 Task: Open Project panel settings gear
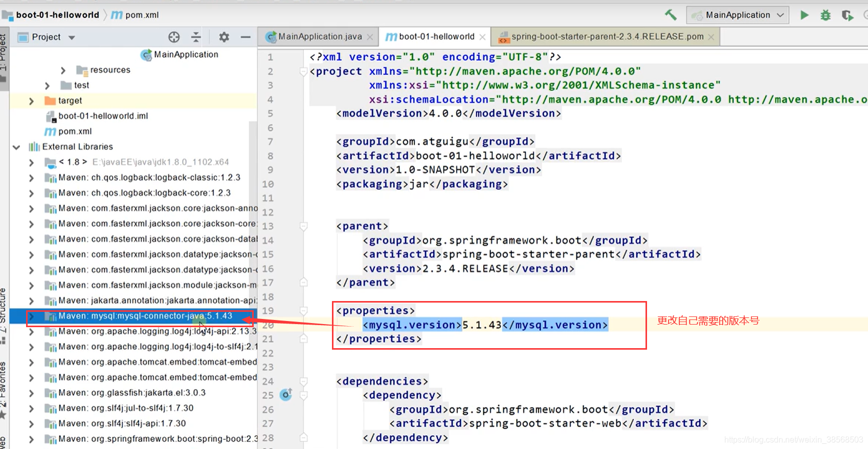pyautogui.click(x=224, y=37)
